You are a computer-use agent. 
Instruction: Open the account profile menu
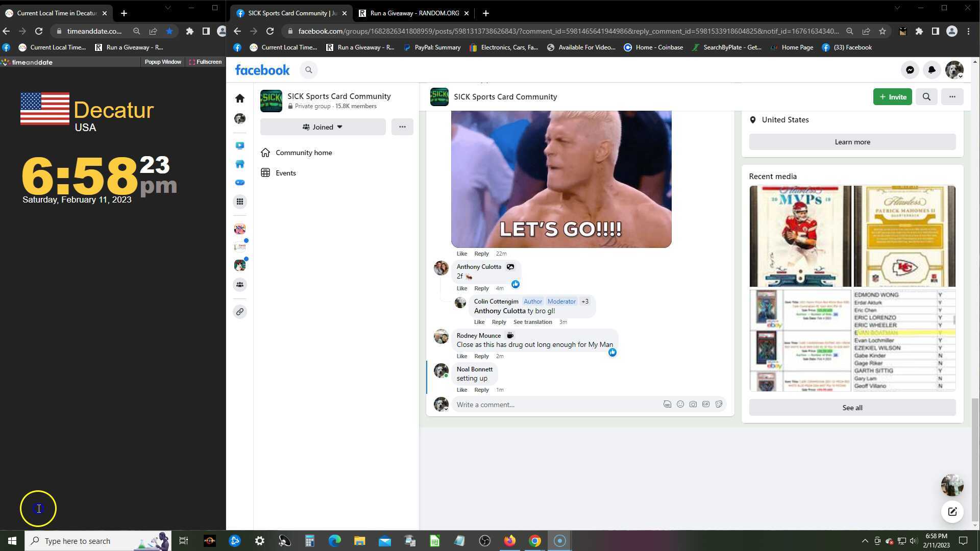pyautogui.click(x=954, y=70)
